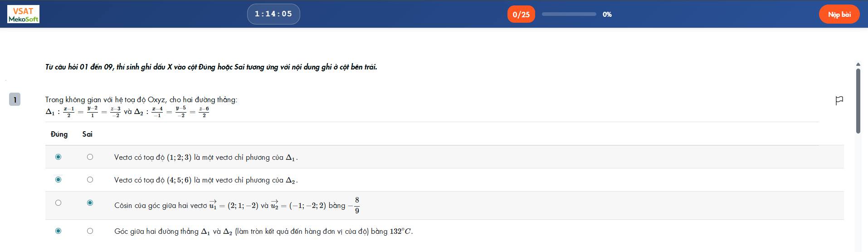Select Đúng for vector (1;2;3) statement

[58, 157]
